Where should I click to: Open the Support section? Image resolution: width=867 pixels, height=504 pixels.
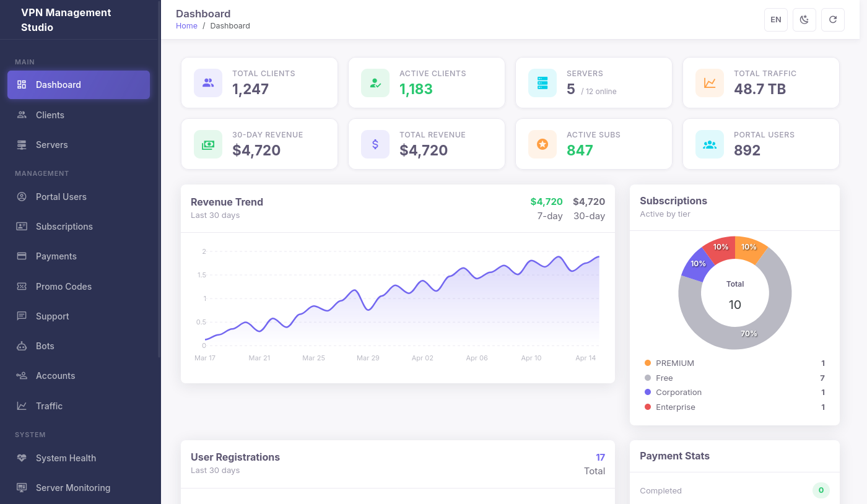[x=52, y=316]
